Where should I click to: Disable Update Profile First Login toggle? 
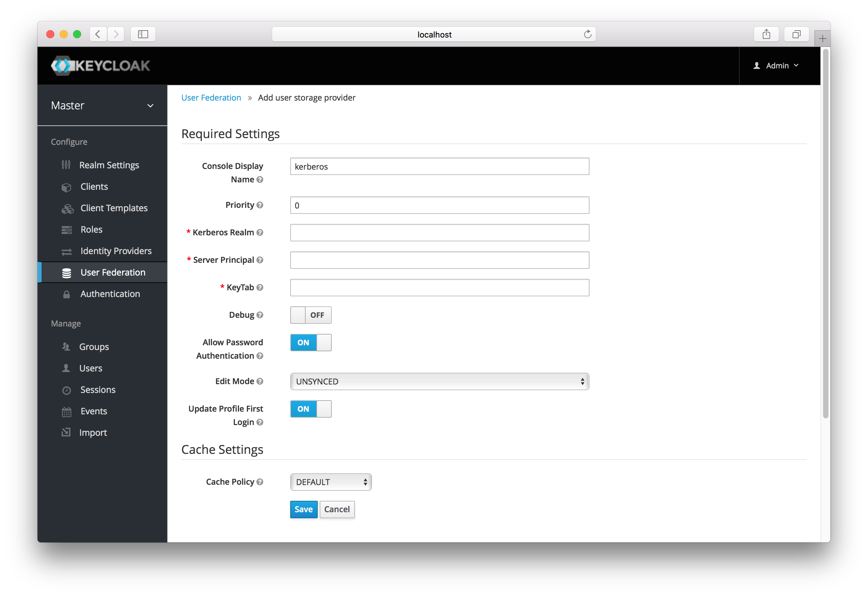(311, 409)
